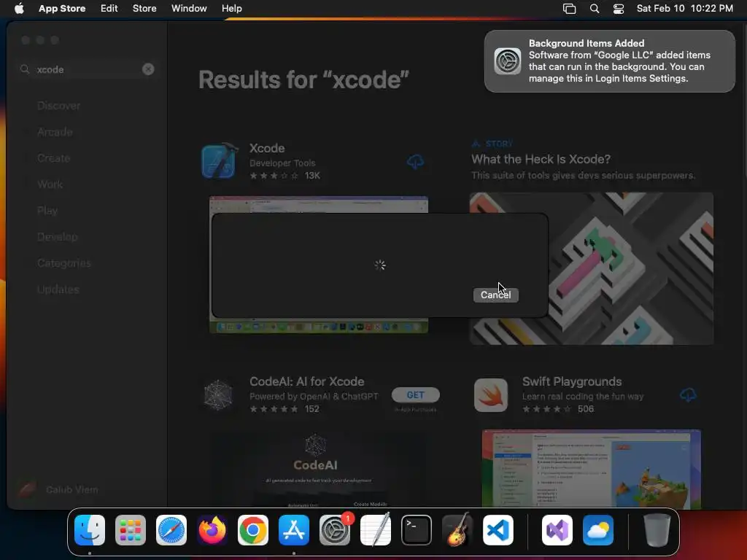Image resolution: width=747 pixels, height=560 pixels.
Task: Open Spotlight search in menu bar
Action: point(595,8)
